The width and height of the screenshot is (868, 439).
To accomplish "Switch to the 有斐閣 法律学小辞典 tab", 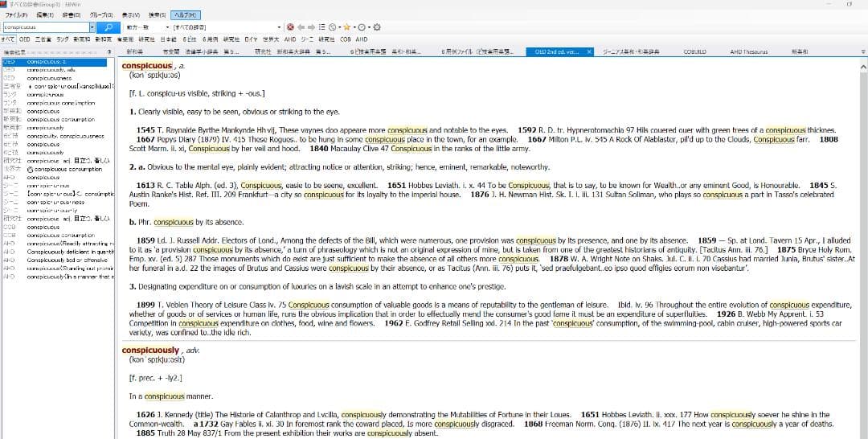I will [201, 52].
